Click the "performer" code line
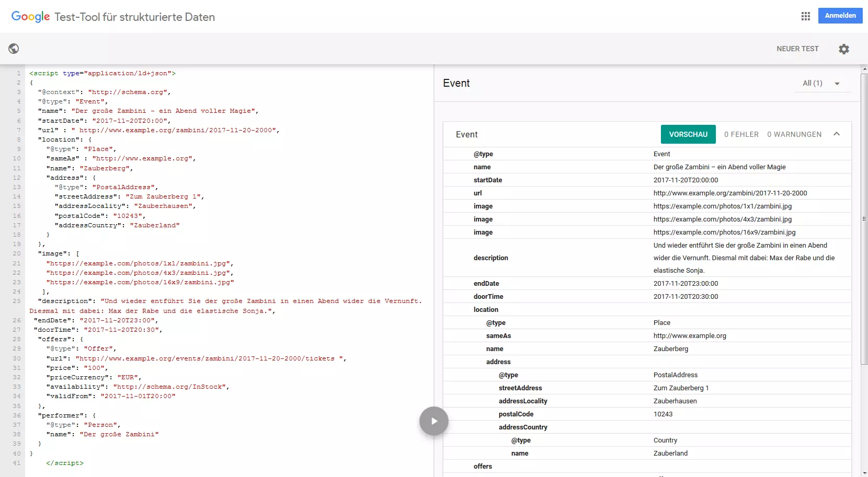Screen dimensions: 868x477 point(66,415)
